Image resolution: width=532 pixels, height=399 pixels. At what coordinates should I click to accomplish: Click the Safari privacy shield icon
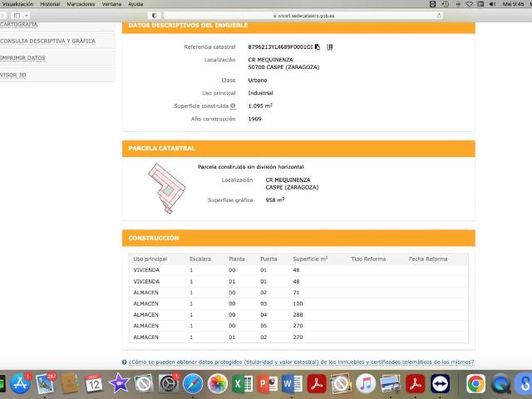click(154, 16)
